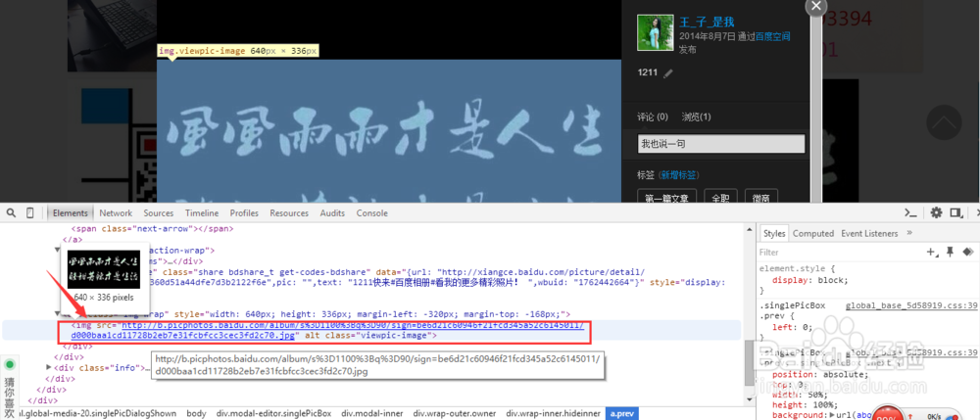Click the 第一篇文章 tag button
This screenshot has height=420, width=980.
pyautogui.click(x=666, y=198)
